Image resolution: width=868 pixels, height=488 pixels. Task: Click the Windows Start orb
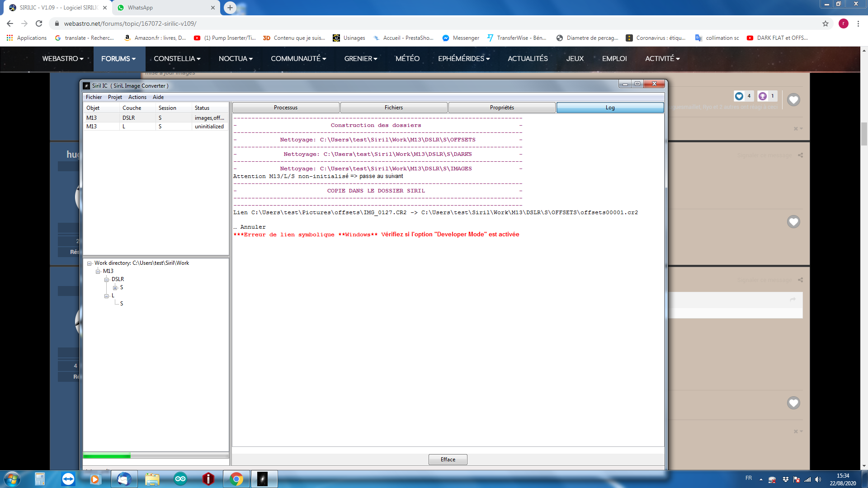(x=12, y=479)
